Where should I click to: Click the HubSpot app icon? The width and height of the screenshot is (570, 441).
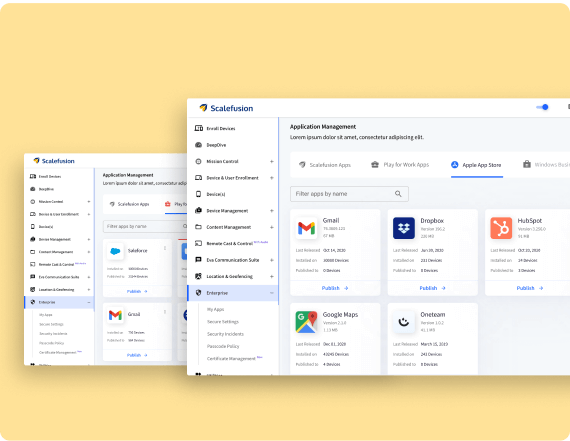(501, 228)
